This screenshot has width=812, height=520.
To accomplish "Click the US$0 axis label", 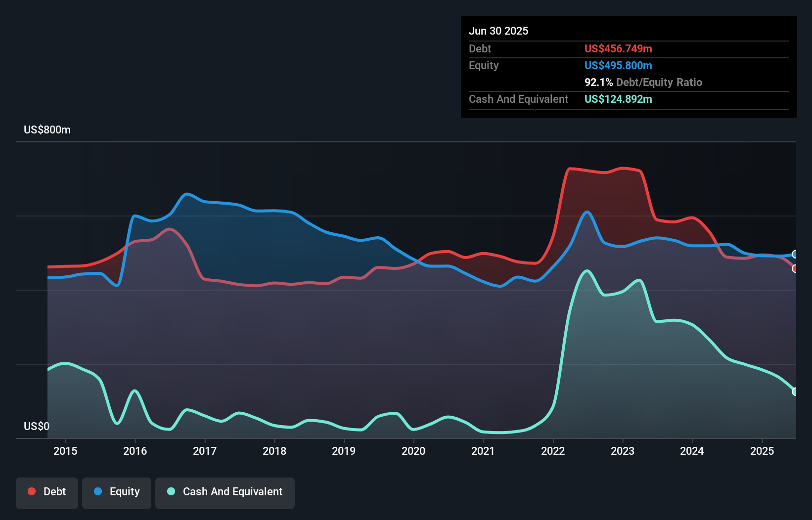I will (x=37, y=426).
